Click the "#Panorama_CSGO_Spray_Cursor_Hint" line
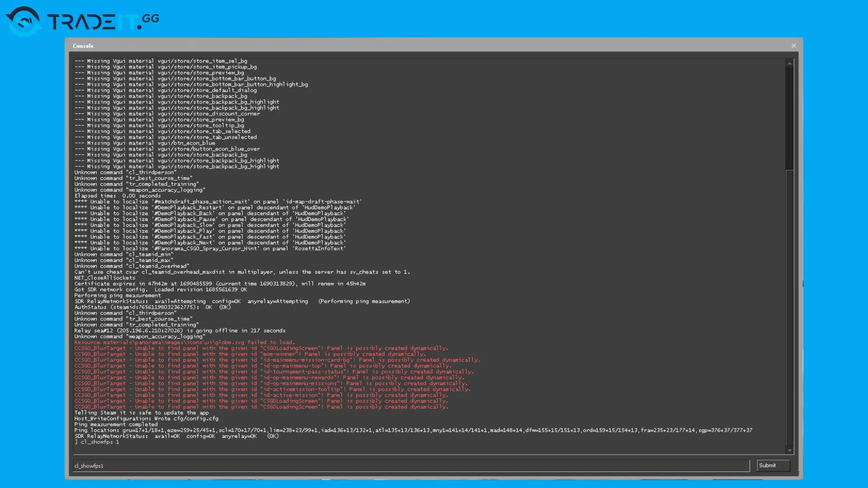 click(x=210, y=249)
